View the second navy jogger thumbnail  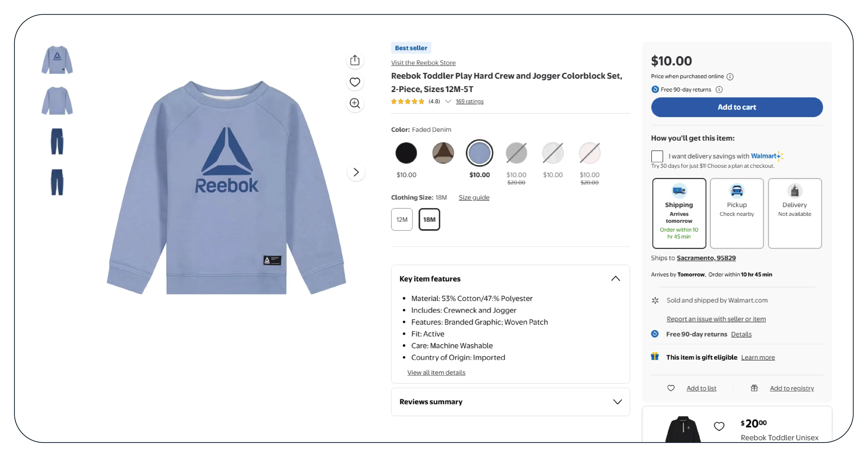point(57,182)
